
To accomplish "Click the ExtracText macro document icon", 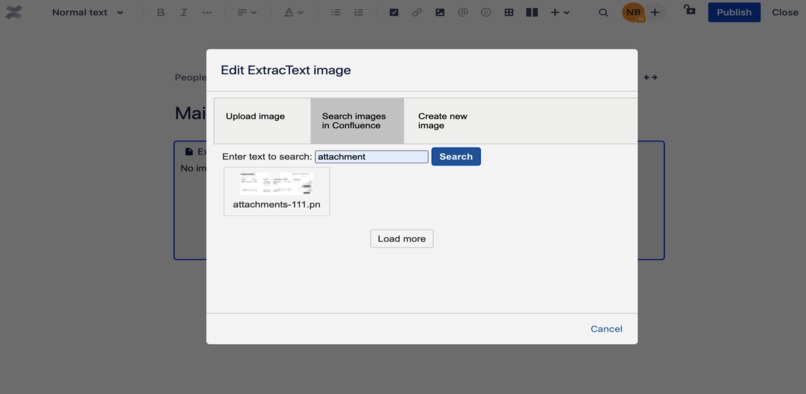I will pos(189,152).
